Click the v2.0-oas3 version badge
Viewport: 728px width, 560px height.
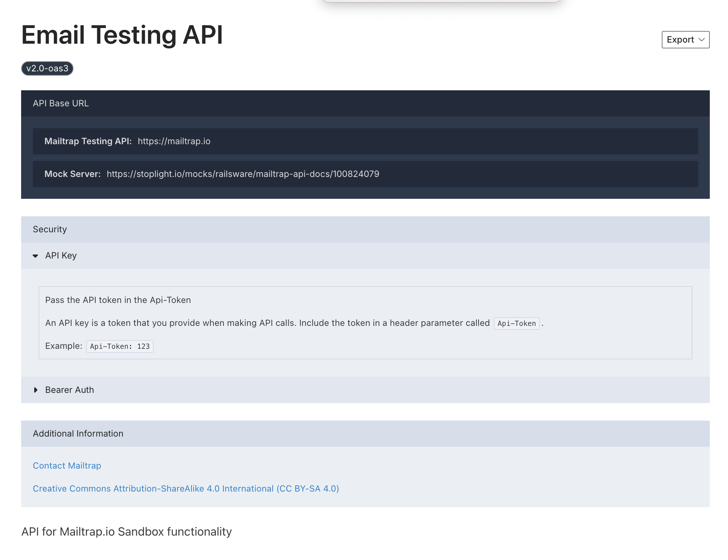tap(47, 68)
